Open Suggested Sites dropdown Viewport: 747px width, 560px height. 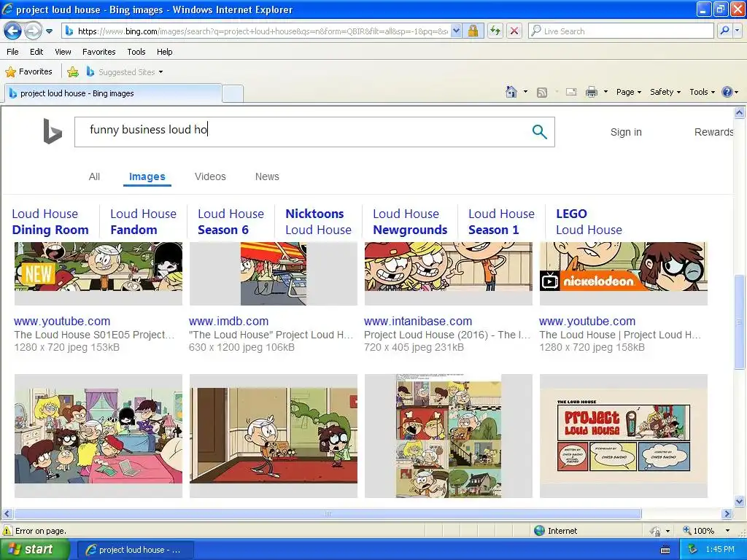(125, 72)
